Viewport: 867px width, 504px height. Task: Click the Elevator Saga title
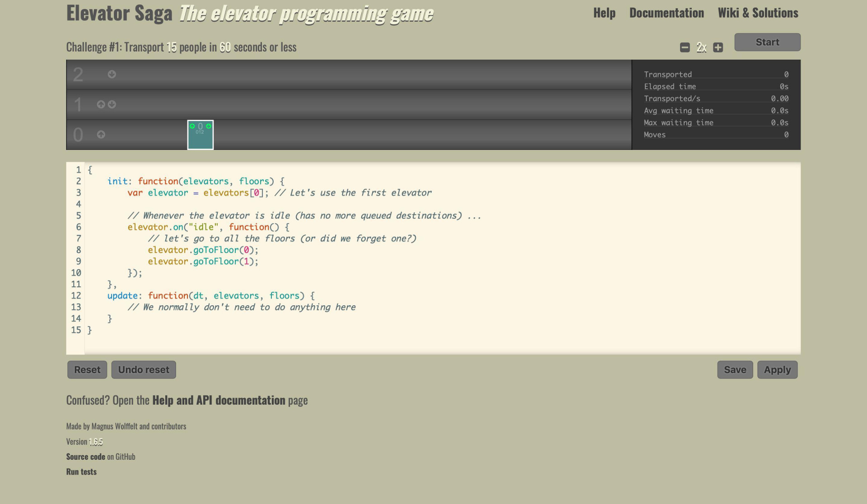tap(119, 13)
